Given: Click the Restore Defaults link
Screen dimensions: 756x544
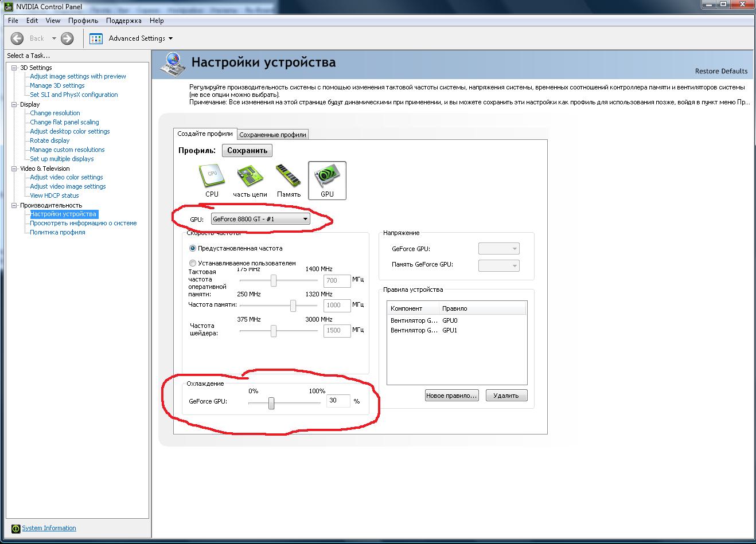Looking at the screenshot, I should pos(721,71).
